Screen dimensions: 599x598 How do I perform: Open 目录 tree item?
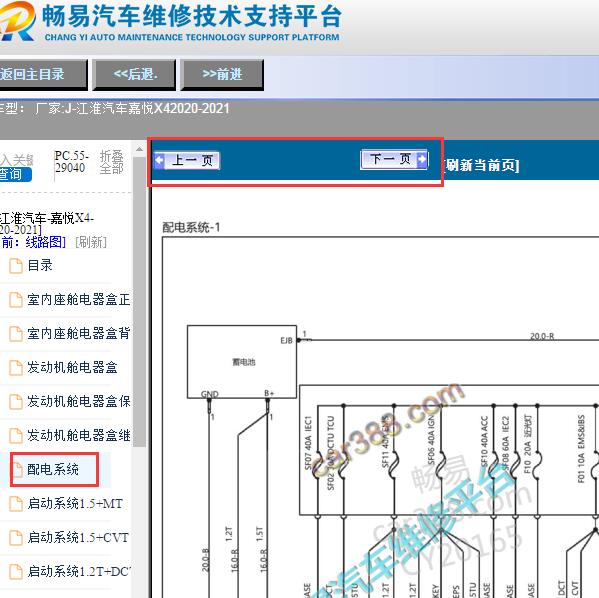pos(40,265)
